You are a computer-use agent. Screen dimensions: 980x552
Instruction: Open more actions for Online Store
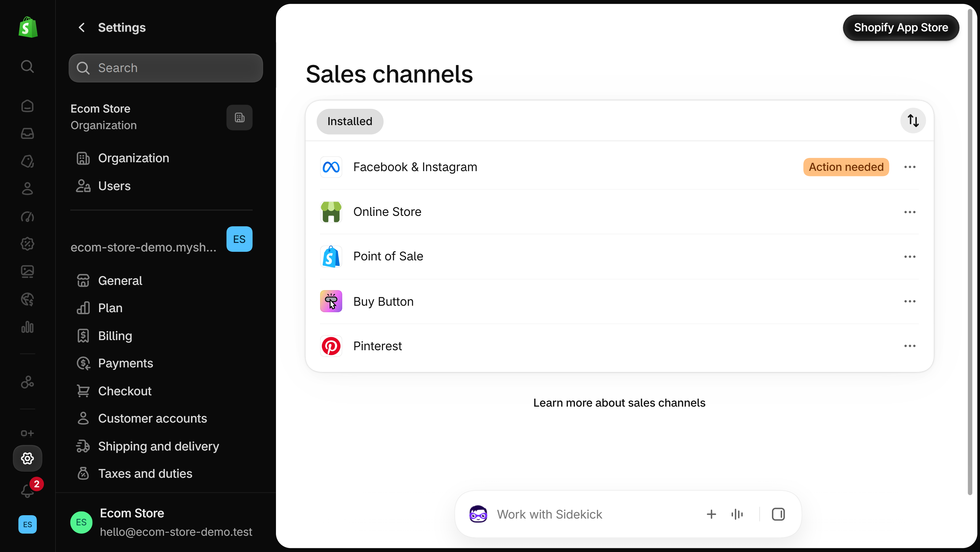point(909,212)
